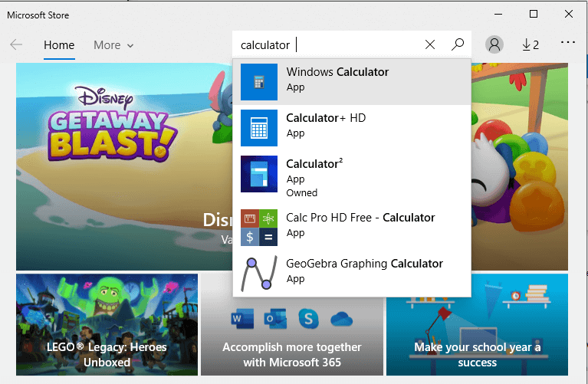
Task: Select the Calculator+ HD suggestion text
Action: point(326,118)
